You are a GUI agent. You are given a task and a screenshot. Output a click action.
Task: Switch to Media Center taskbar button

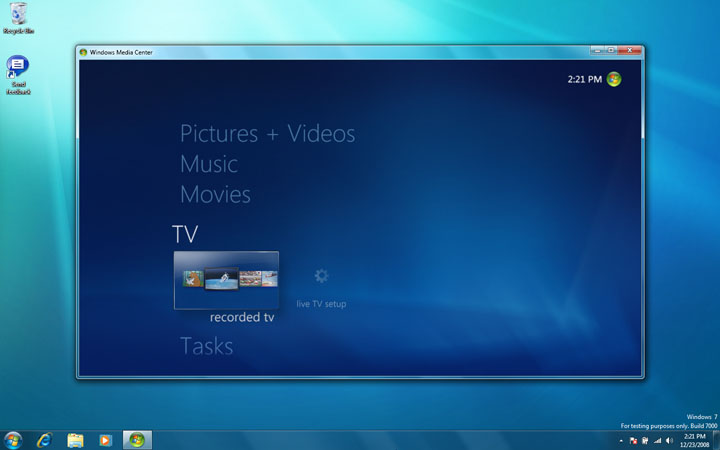click(x=137, y=440)
